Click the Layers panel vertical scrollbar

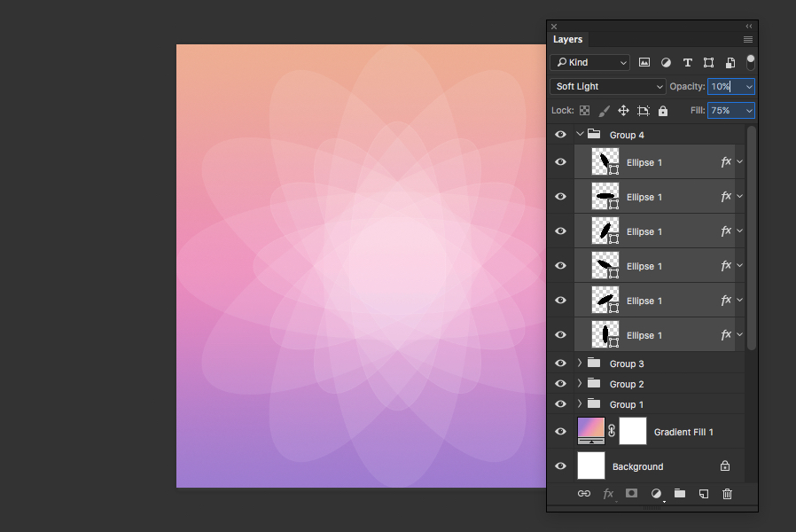(752, 239)
